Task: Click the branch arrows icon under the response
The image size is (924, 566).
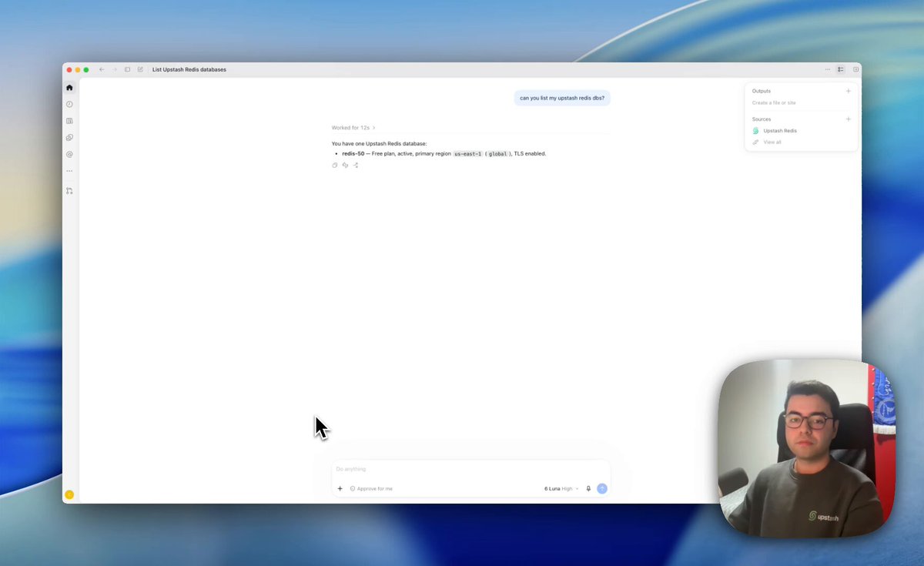Action: 356,165
